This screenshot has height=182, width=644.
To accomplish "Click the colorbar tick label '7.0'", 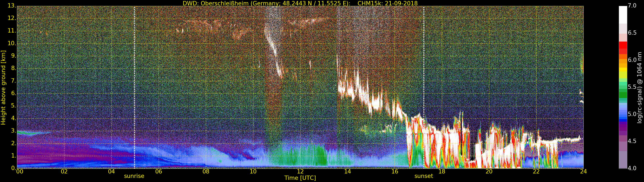I will pos(632,6).
